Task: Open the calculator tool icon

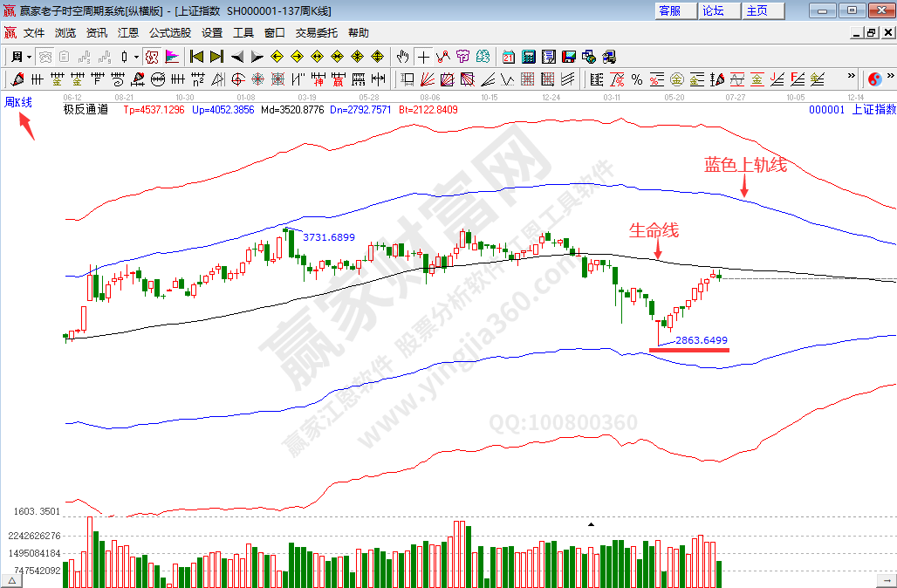Action: click(529, 57)
